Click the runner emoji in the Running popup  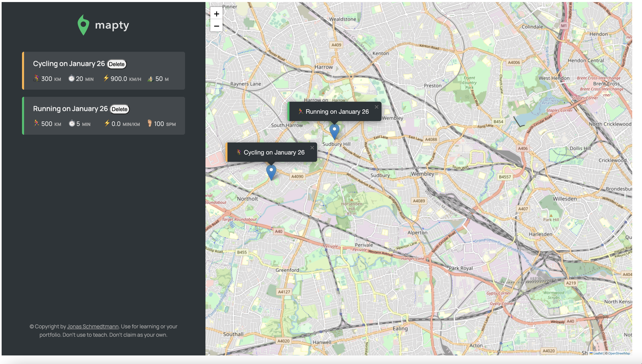point(301,111)
